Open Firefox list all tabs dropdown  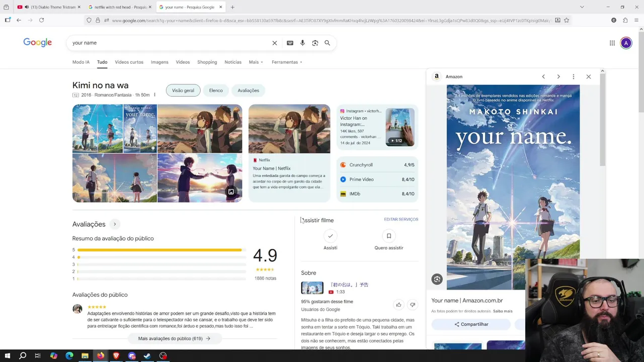(582, 7)
